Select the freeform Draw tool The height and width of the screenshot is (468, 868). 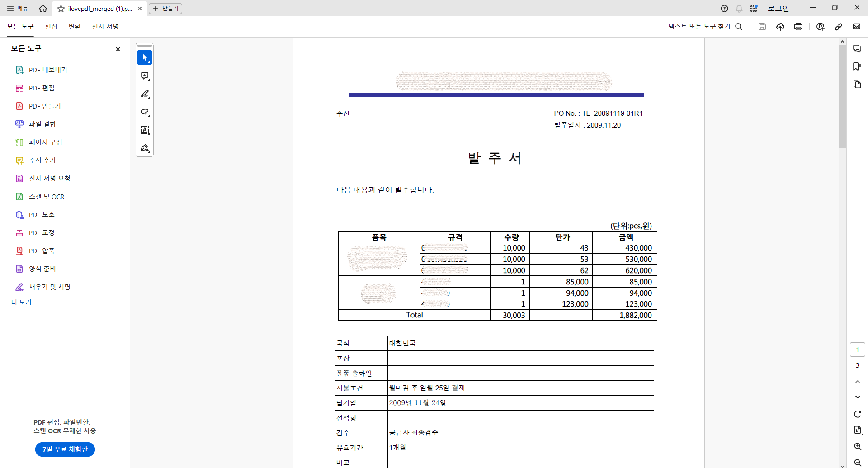click(x=145, y=112)
